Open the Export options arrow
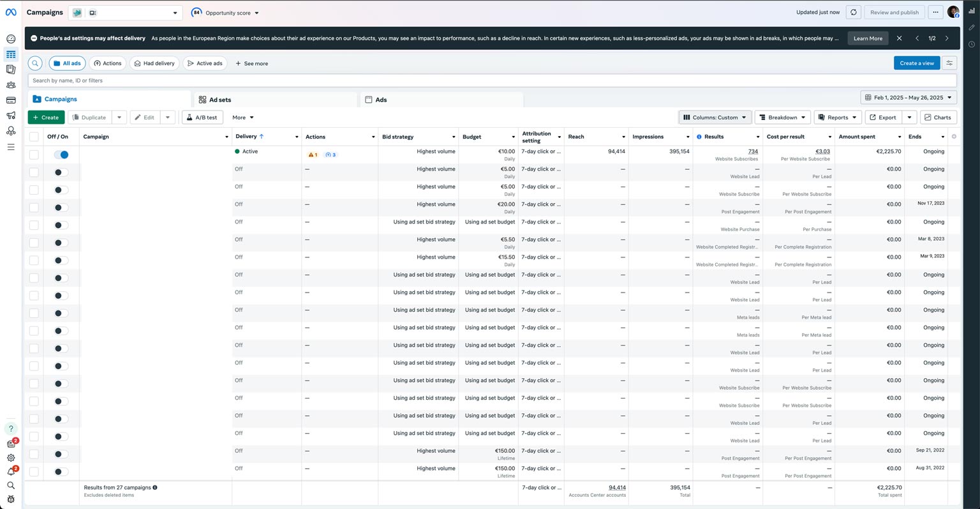The image size is (980, 509). point(910,118)
